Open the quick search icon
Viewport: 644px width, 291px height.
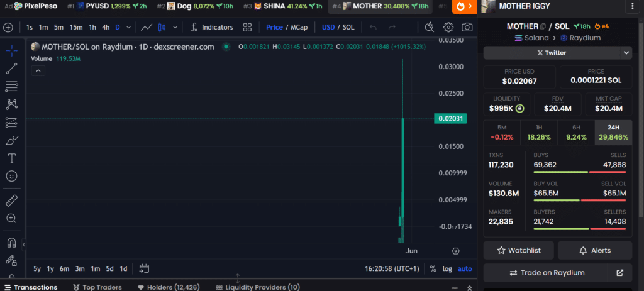pos(429,28)
